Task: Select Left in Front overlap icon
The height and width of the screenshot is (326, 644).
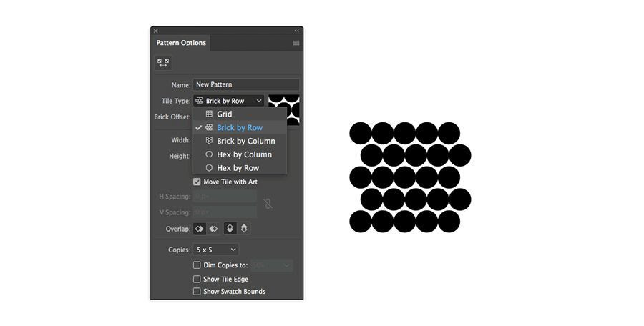Action: (x=200, y=229)
